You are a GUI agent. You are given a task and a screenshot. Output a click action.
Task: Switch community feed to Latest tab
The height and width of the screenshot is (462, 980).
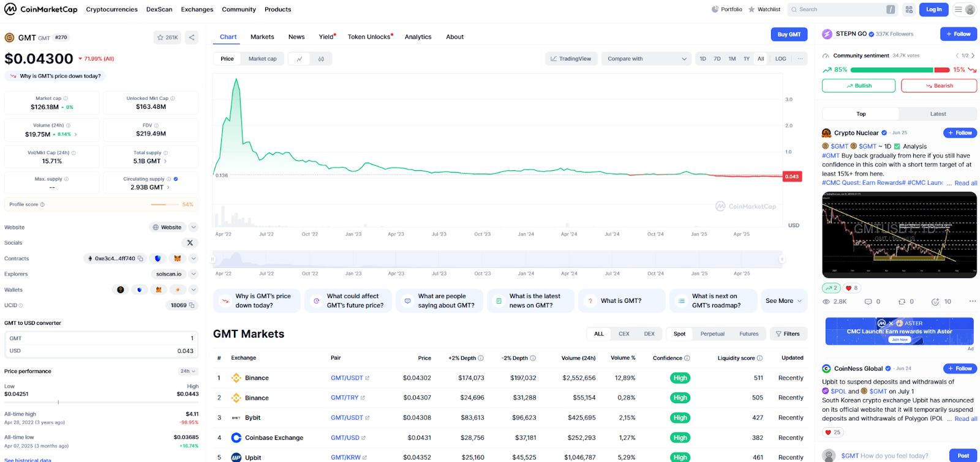click(x=938, y=114)
